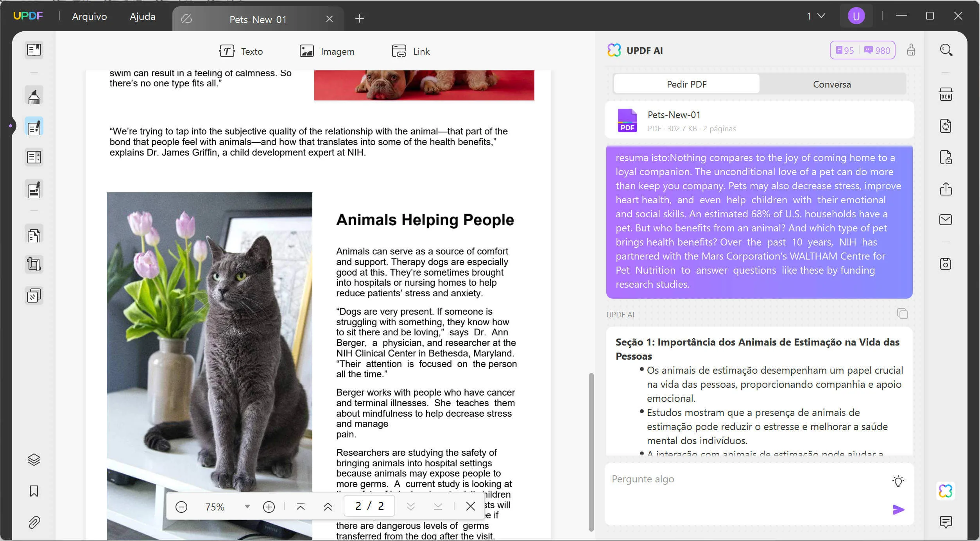This screenshot has height=541, width=980.
Task: Open the Attachments paperclip icon
Action: [34, 522]
